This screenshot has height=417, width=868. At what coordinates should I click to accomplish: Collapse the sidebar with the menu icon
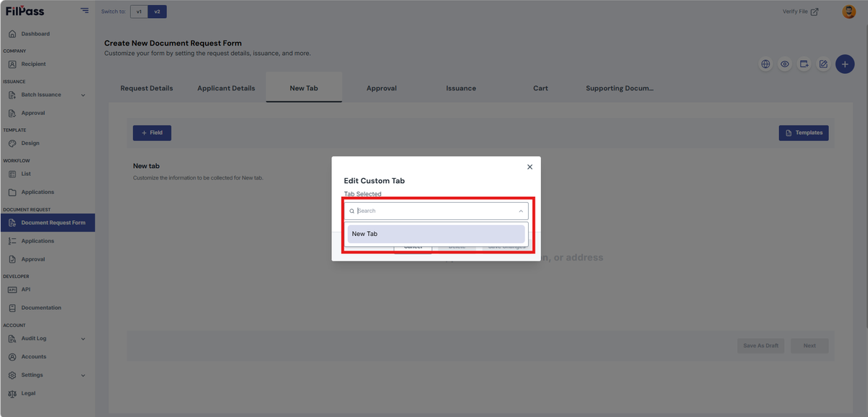tap(85, 11)
